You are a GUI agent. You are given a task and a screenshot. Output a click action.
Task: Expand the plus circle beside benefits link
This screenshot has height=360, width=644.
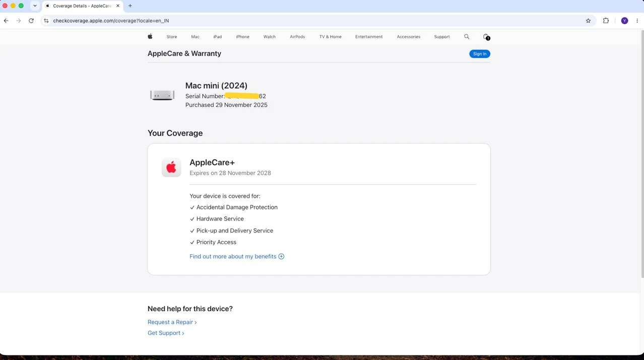[x=281, y=256]
